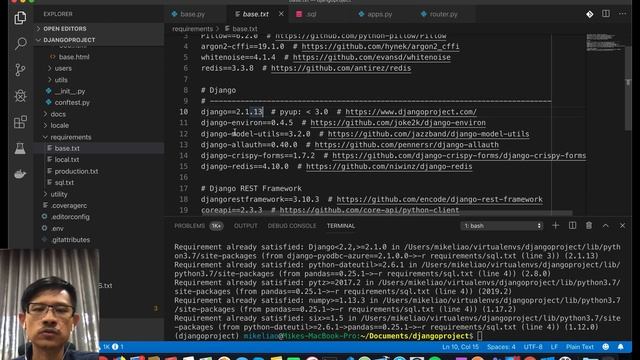This screenshot has height=360, width=640.
Task: Click 'Ln 10, Col 15' in status bar
Action: click(460, 347)
